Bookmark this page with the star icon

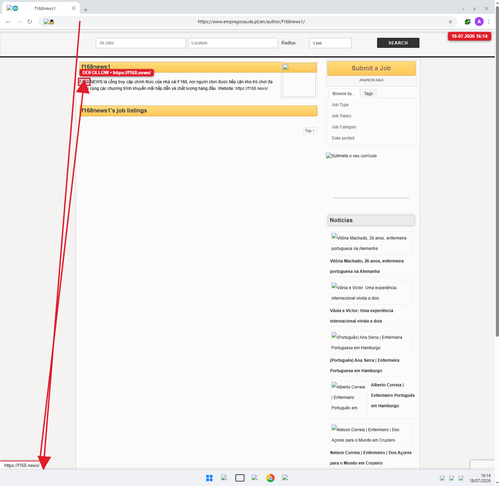tap(450, 22)
